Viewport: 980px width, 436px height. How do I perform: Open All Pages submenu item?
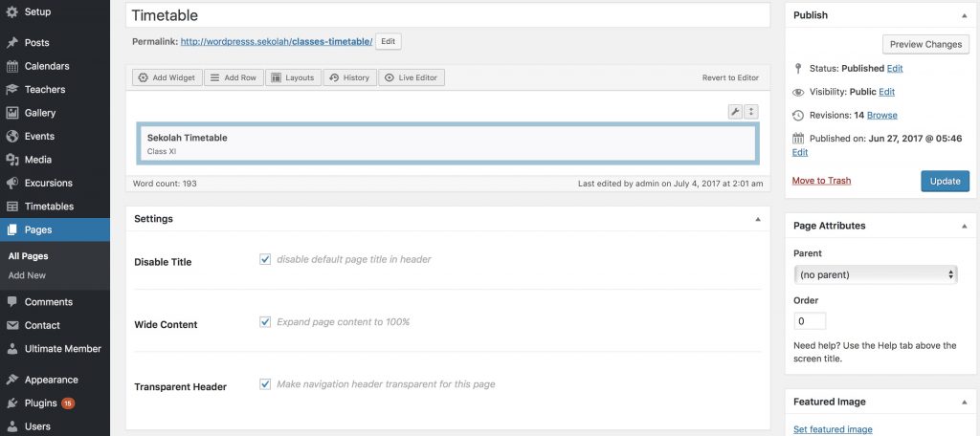coord(28,256)
